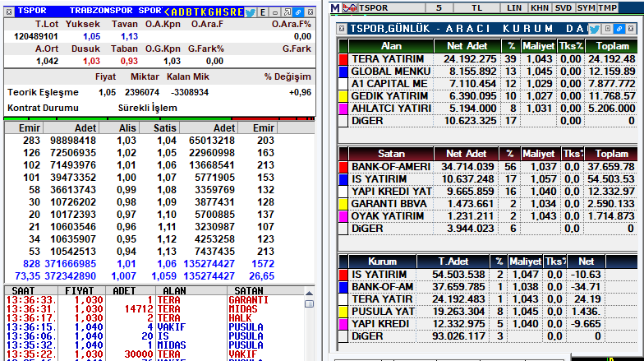Click ask price 1,04 in top order row
This screenshot has width=644, height=361.
pos(166,141)
